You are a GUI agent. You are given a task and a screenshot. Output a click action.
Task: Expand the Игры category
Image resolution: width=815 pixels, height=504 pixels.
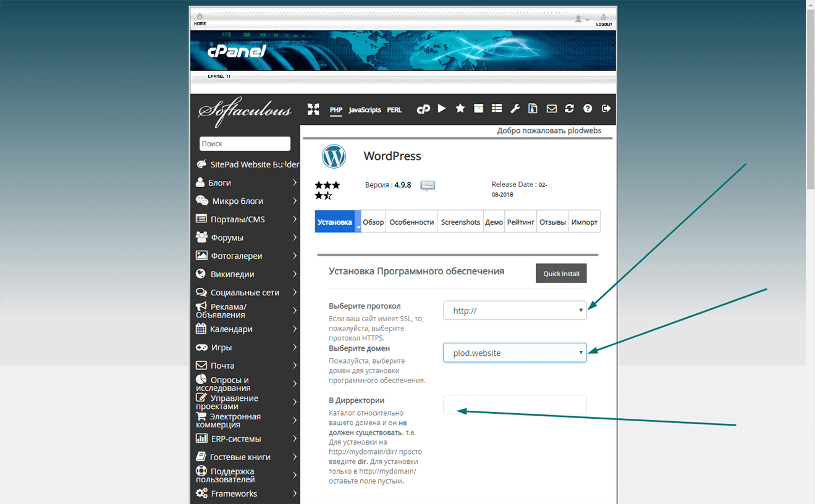coord(247,347)
